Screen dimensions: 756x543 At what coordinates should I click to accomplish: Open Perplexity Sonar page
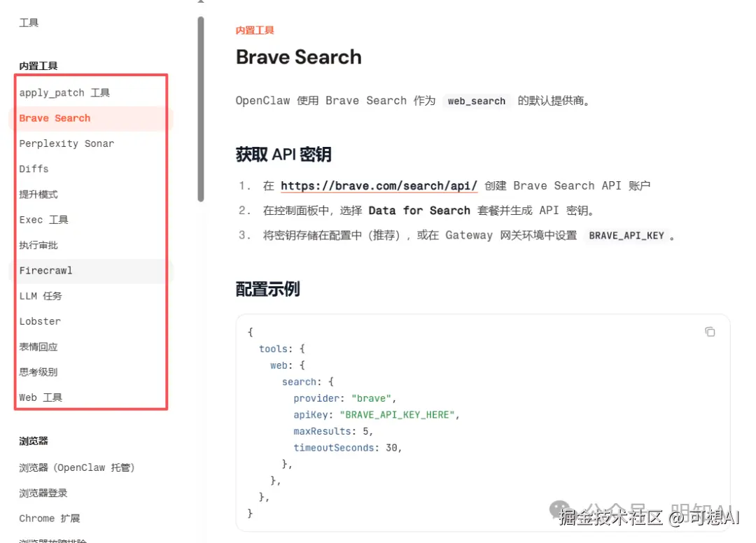pyautogui.click(x=67, y=143)
